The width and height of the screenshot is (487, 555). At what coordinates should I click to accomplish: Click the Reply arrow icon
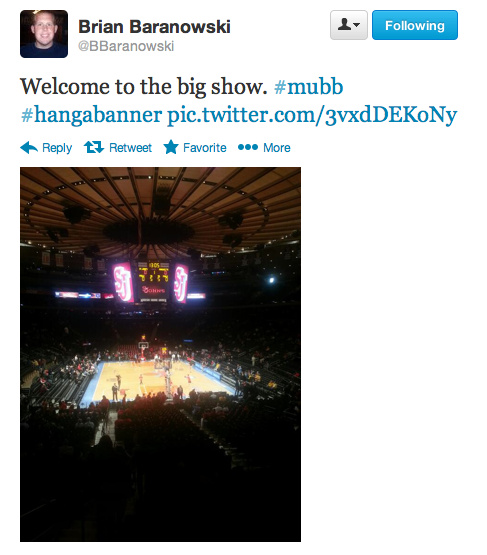(29, 147)
